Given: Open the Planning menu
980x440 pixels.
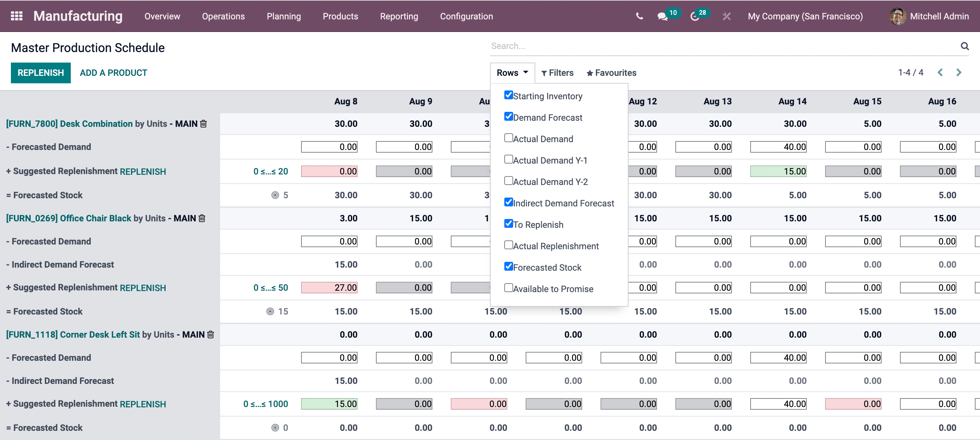Looking at the screenshot, I should [283, 16].
